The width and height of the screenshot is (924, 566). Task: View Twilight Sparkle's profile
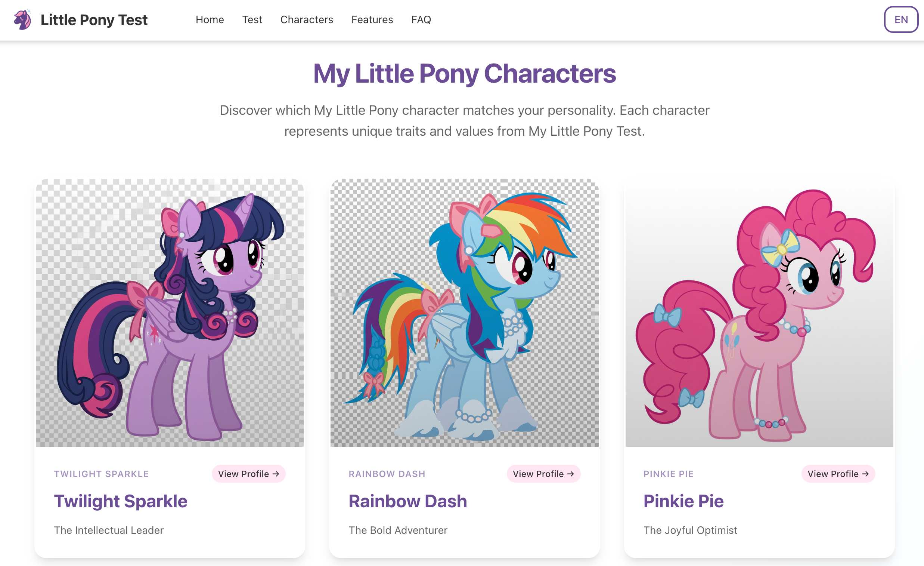pos(249,474)
